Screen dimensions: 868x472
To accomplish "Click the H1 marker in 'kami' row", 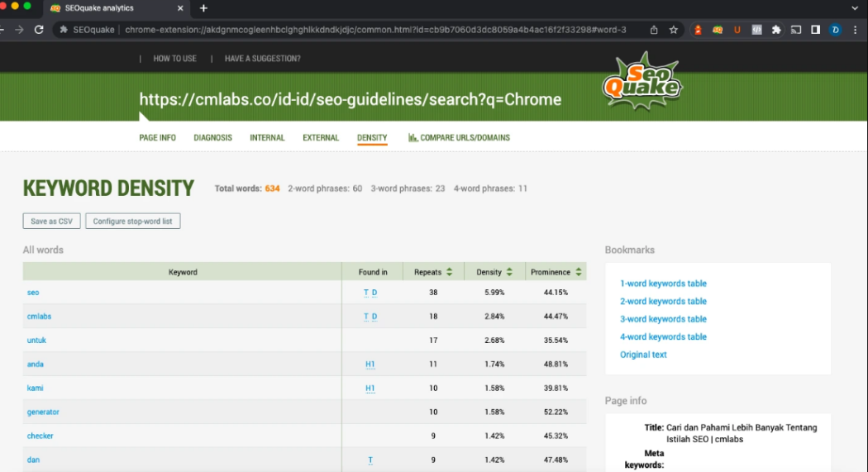I will pos(370,388).
